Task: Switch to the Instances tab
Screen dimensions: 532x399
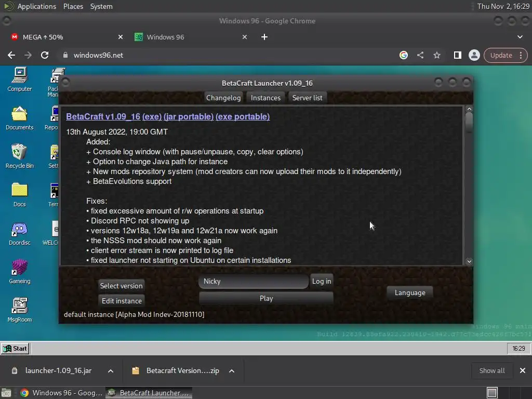Action: [x=265, y=98]
